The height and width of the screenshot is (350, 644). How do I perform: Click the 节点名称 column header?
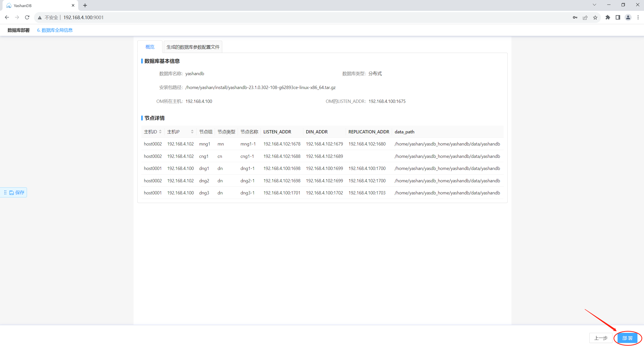point(249,132)
